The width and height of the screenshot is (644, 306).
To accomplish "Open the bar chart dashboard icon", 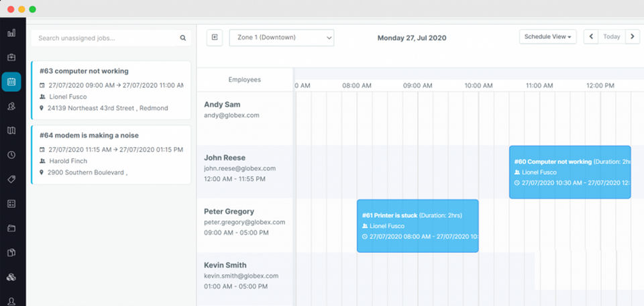I will (11, 33).
